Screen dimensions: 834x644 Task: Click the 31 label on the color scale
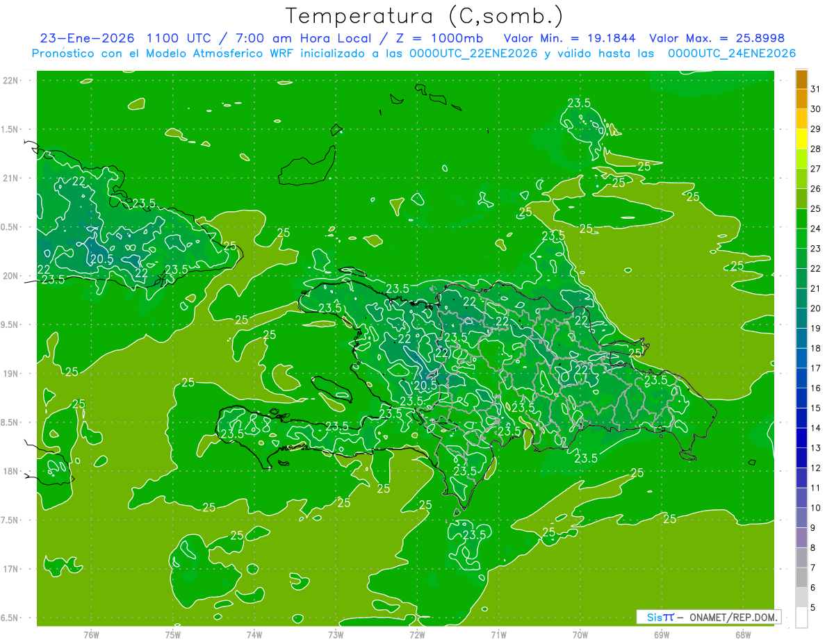[x=816, y=89]
